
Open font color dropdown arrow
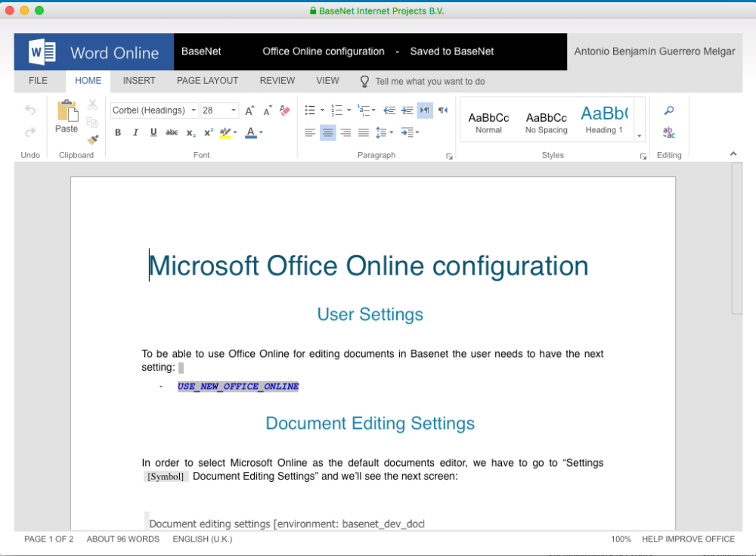tap(262, 132)
